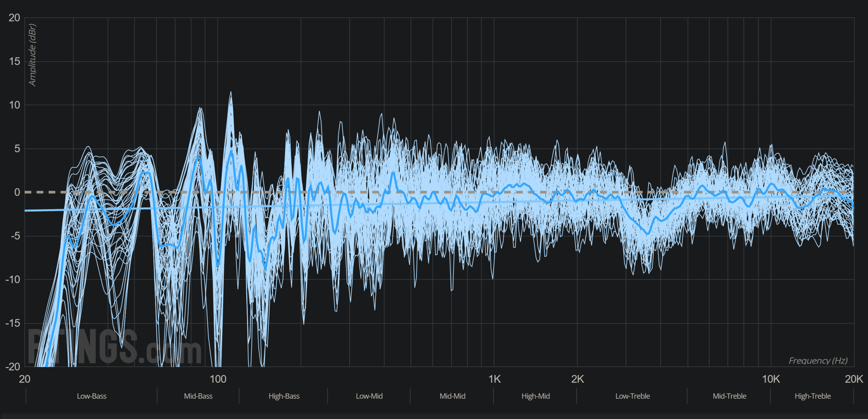This screenshot has height=419, width=868.
Task: Click the Amplitude (dBr) axis title
Action: tap(32, 55)
